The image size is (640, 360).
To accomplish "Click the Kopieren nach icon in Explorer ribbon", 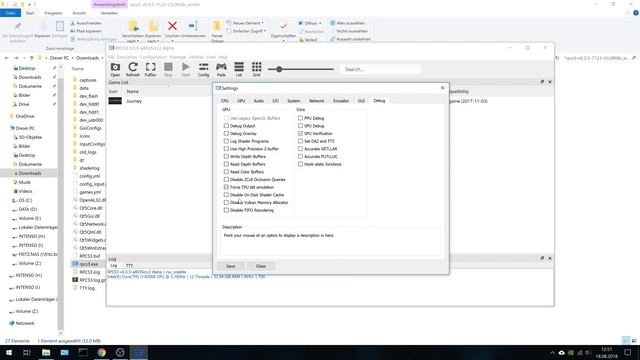I will coord(153,26).
